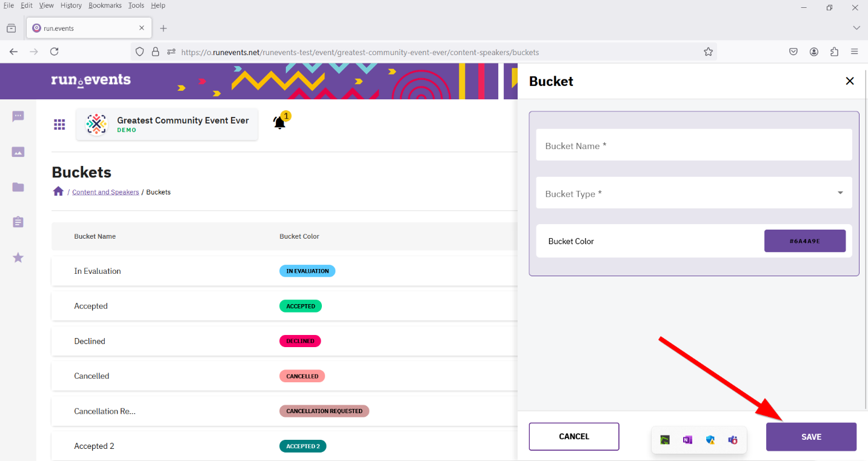Image resolution: width=868 pixels, height=461 pixels.
Task: Open the History menu
Action: point(71,5)
